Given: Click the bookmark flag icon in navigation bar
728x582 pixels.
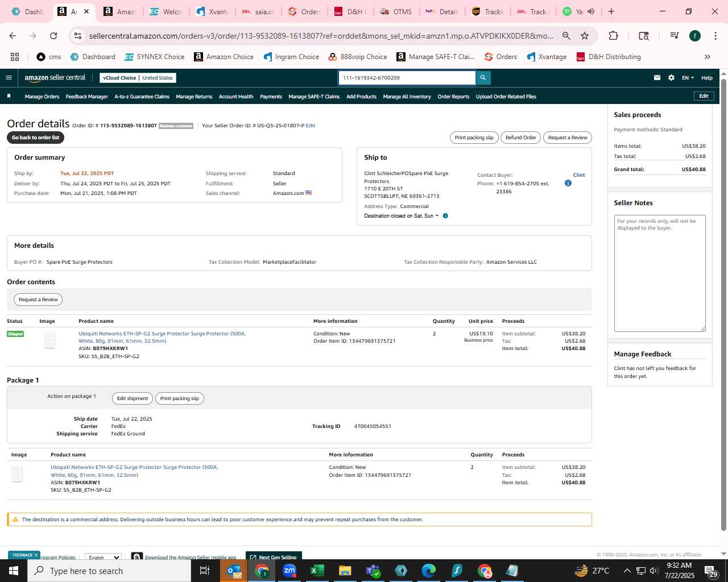Looking at the screenshot, I should (9, 96).
